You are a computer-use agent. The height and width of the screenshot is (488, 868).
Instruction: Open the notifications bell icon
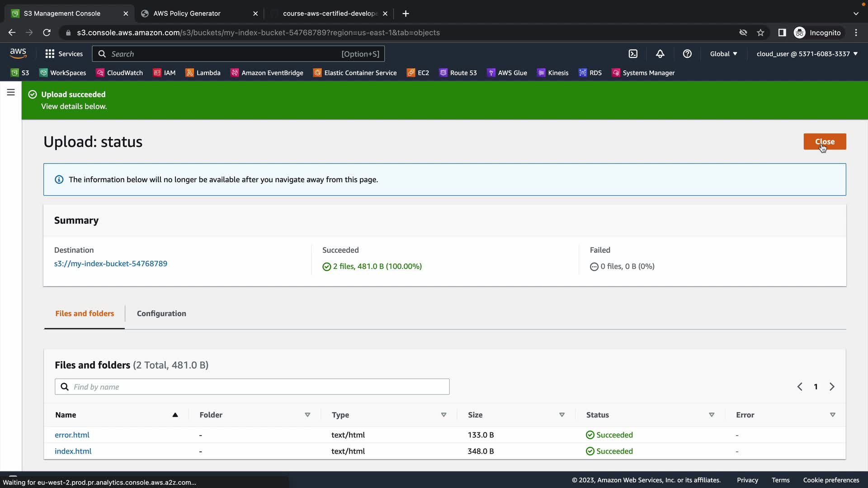point(660,54)
